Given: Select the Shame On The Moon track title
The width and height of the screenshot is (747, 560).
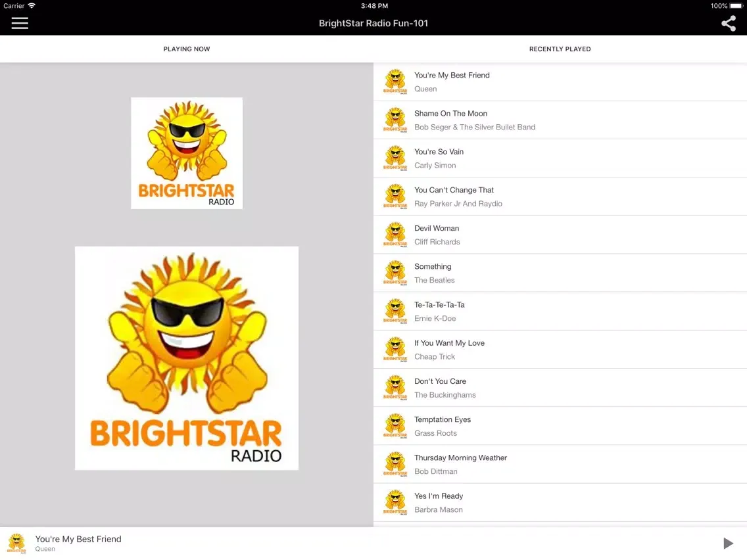Looking at the screenshot, I should 450,113.
